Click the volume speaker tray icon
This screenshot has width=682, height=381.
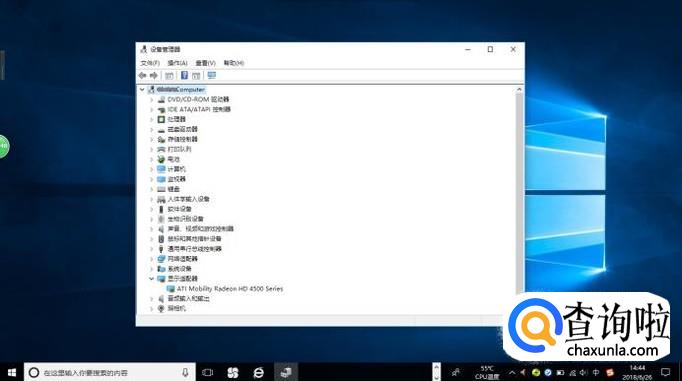583,373
